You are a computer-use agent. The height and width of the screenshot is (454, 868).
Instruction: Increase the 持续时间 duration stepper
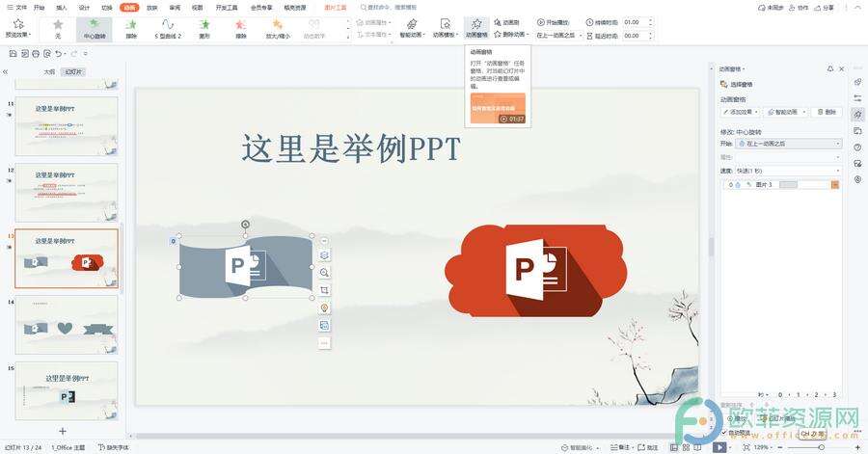650,20
